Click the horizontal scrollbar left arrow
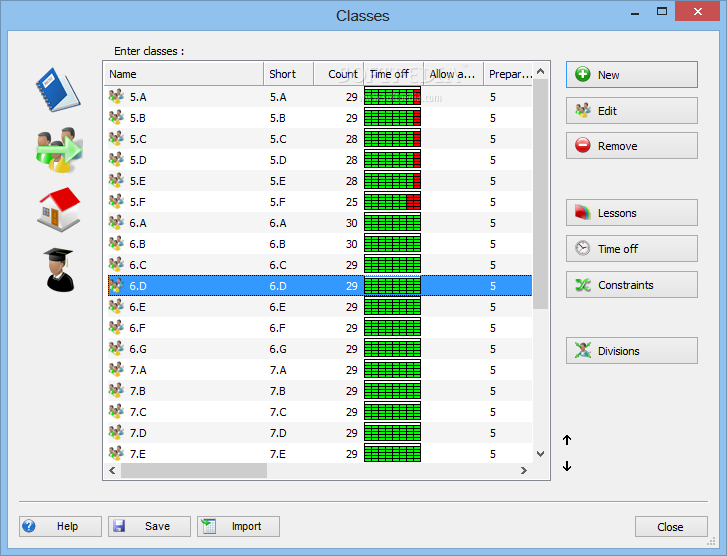The image size is (727, 556). tap(112, 470)
